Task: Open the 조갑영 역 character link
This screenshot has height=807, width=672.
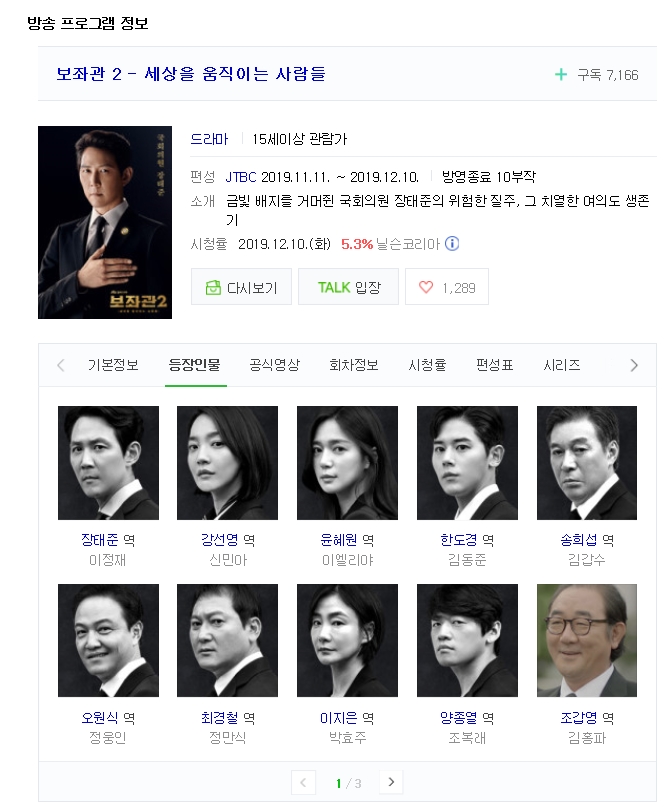Action: tap(587, 717)
